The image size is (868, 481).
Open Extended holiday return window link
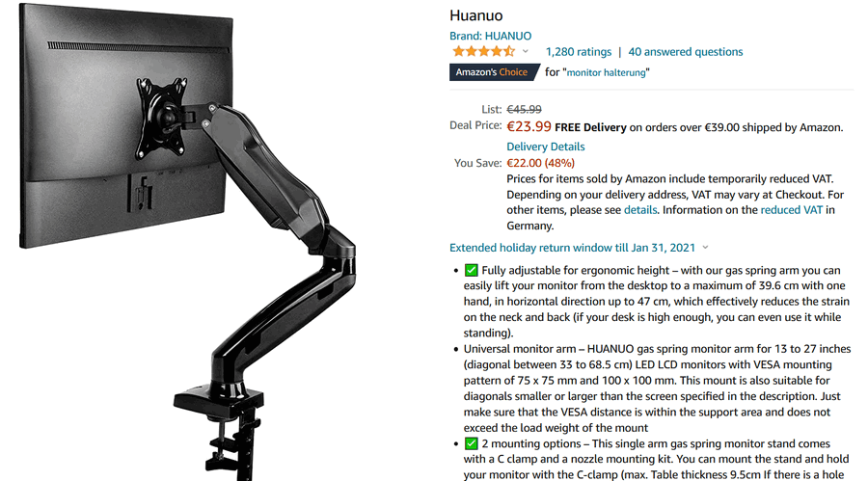572,248
